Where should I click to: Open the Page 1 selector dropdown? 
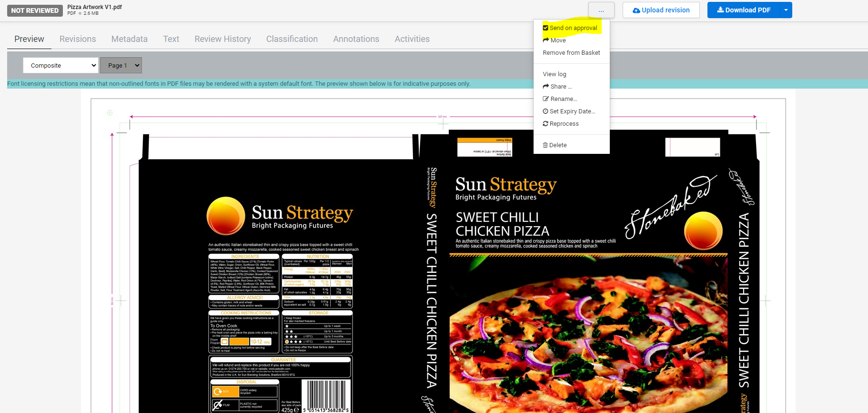[x=121, y=65]
